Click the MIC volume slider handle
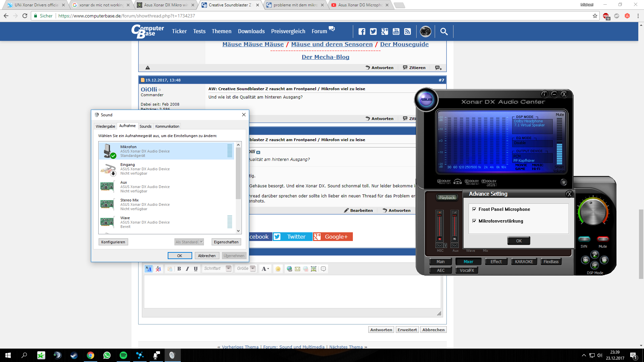 (x=439, y=216)
